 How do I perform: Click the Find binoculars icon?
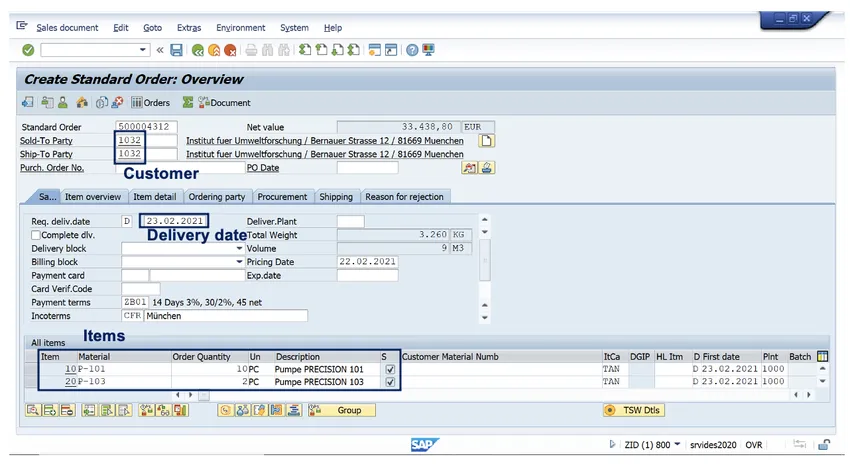(267, 50)
